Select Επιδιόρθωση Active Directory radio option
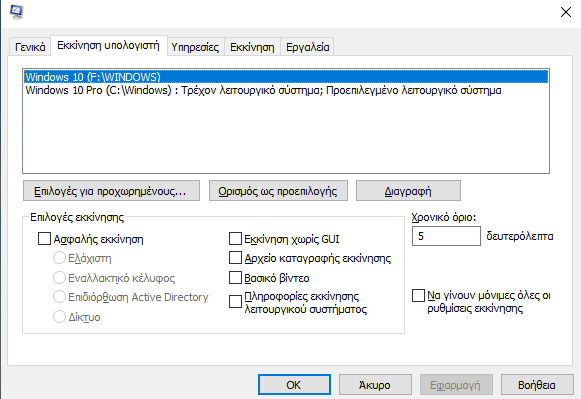The image size is (581, 399). (x=59, y=297)
